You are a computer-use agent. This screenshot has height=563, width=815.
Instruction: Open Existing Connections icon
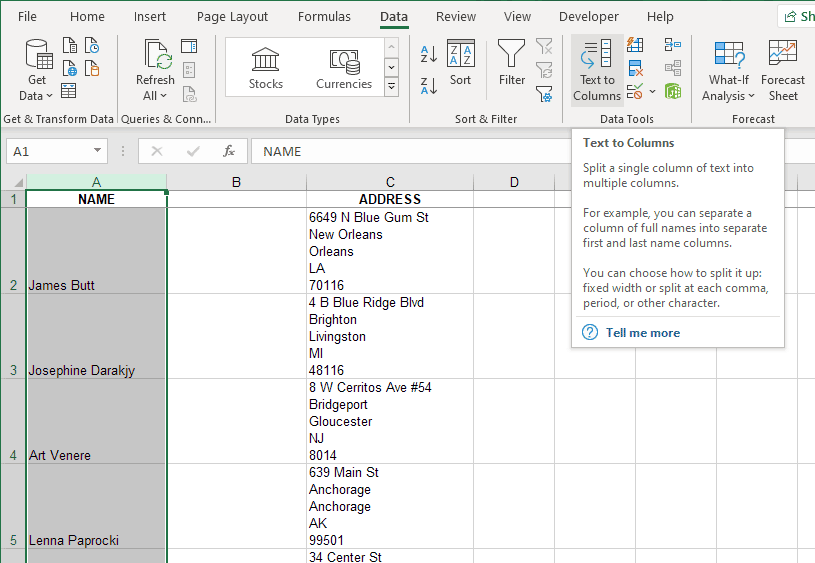pos(92,68)
